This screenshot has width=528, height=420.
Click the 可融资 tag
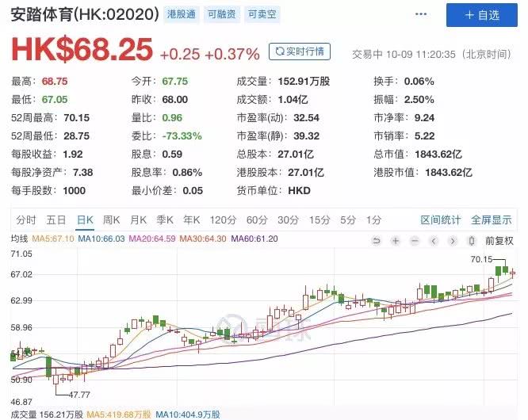pos(221,14)
